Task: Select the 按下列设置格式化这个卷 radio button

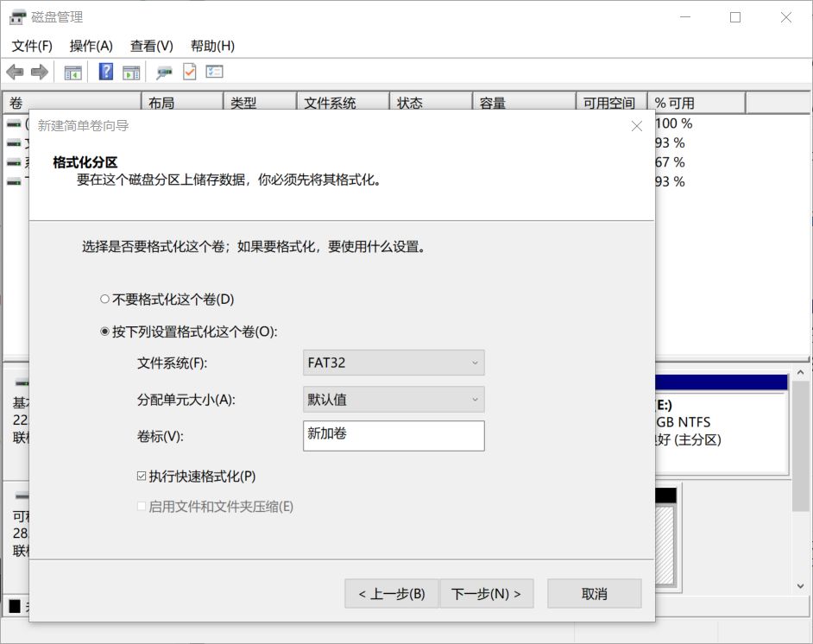Action: click(105, 330)
